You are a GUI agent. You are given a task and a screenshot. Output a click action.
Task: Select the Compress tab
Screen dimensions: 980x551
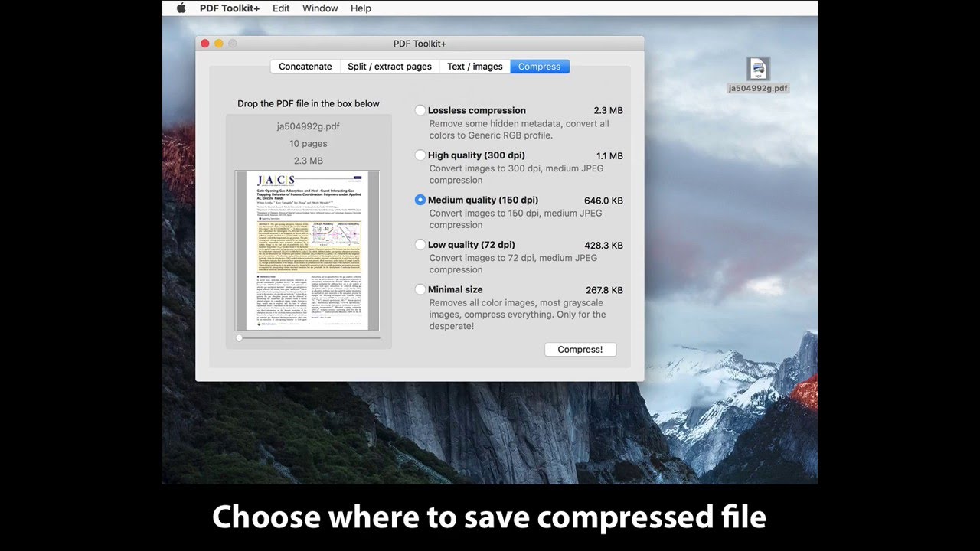540,67
